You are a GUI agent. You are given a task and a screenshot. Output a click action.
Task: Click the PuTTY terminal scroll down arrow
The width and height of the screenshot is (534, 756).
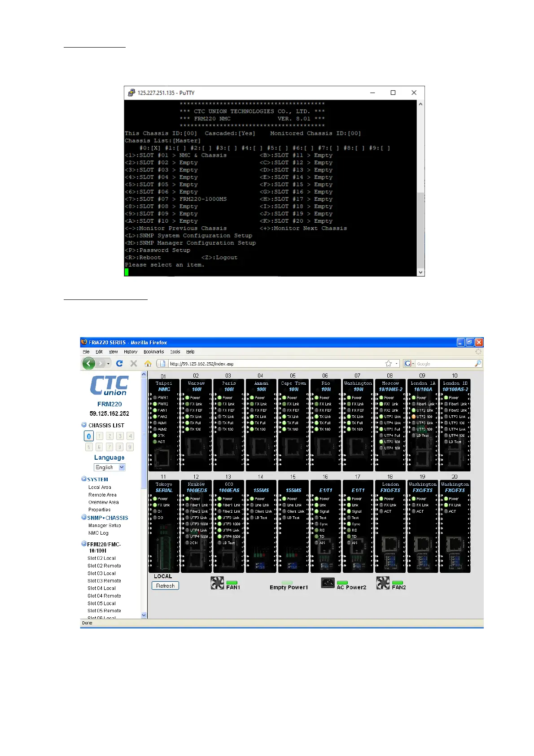(x=420, y=272)
